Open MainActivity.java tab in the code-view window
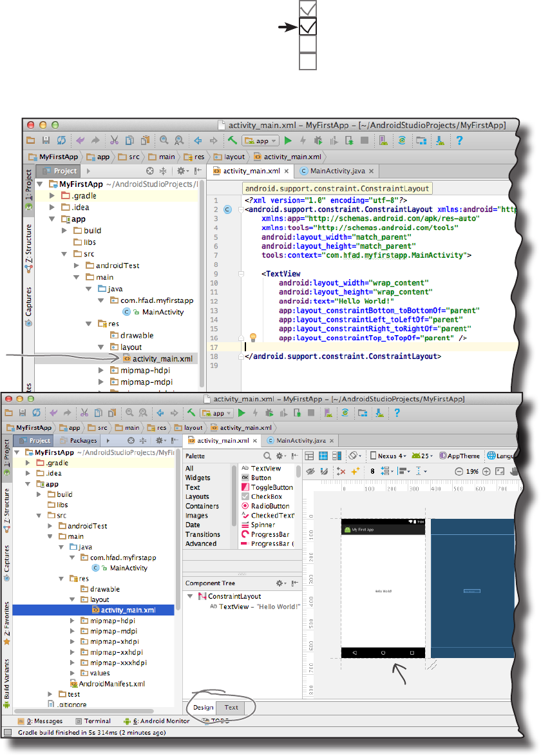The image size is (541, 756). click(337, 171)
